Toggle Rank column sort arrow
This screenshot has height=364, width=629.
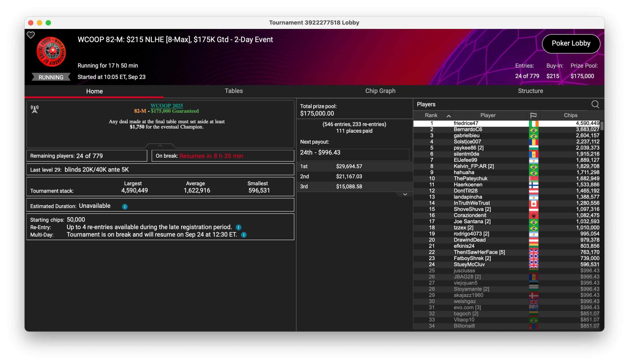tap(449, 116)
